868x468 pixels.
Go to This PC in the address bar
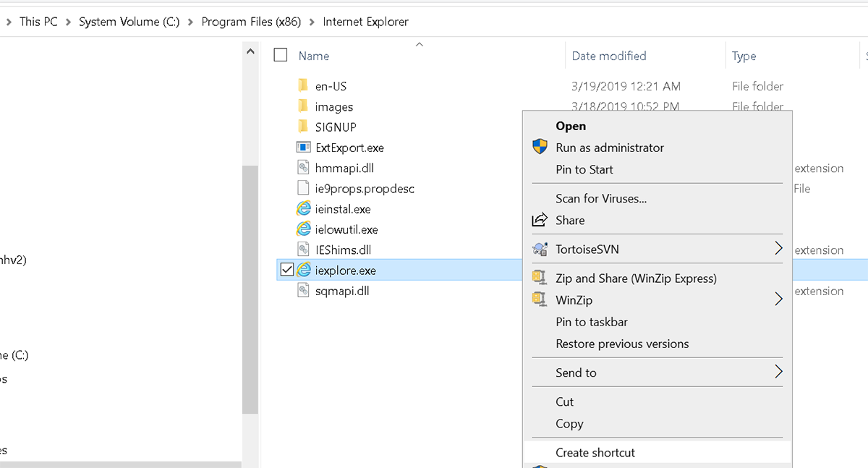pos(38,22)
